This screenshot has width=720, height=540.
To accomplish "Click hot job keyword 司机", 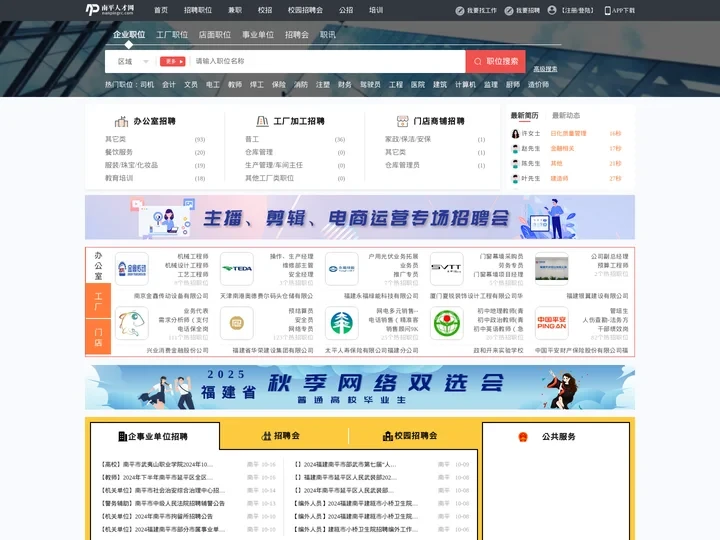I will (x=147, y=84).
